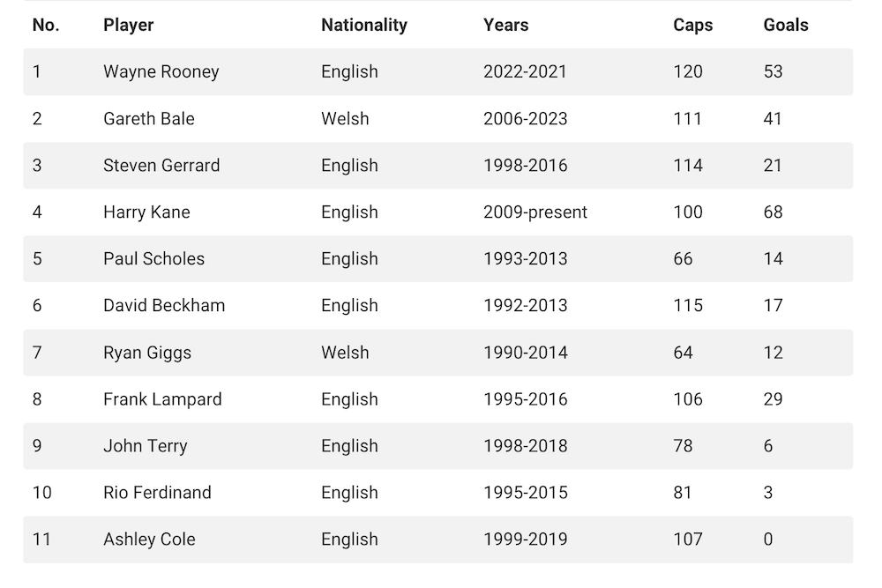Image resolution: width=882 pixels, height=588 pixels.
Task: Select David Beckham's name cell
Action: 164,306
